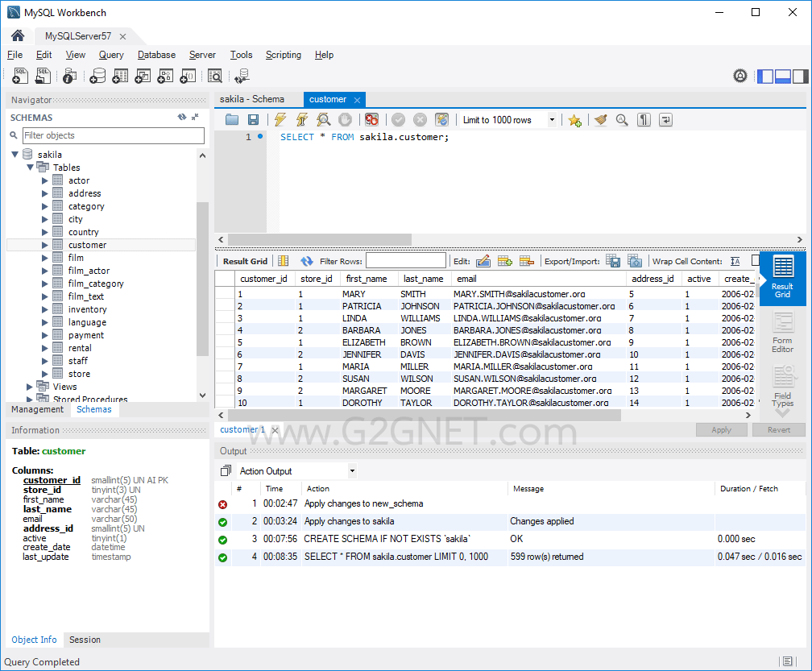Viewport: 812px width, 671px height.
Task: Edit current row in result grid
Action: (483, 262)
